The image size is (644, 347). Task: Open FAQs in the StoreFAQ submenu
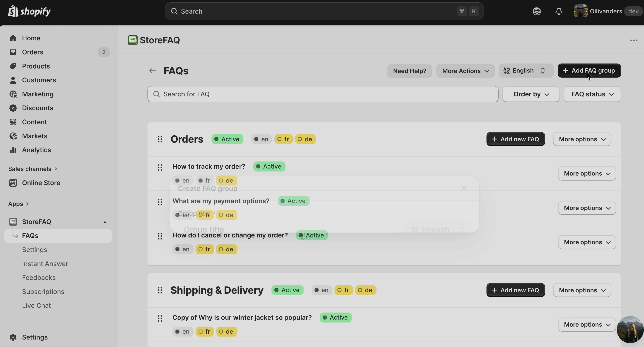(x=58, y=236)
